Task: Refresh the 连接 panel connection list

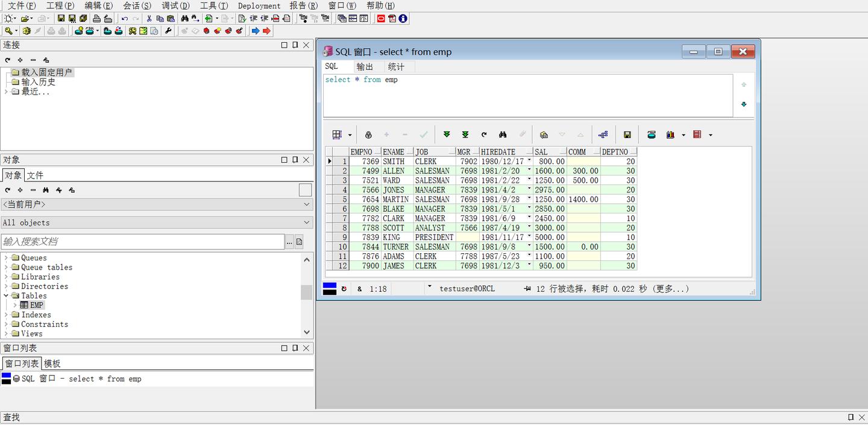Action: 8,60
